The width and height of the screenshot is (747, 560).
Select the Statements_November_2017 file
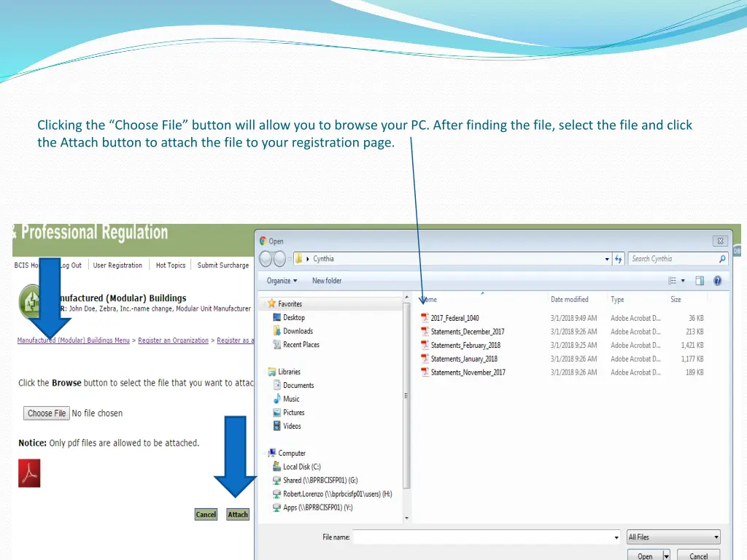click(x=468, y=373)
